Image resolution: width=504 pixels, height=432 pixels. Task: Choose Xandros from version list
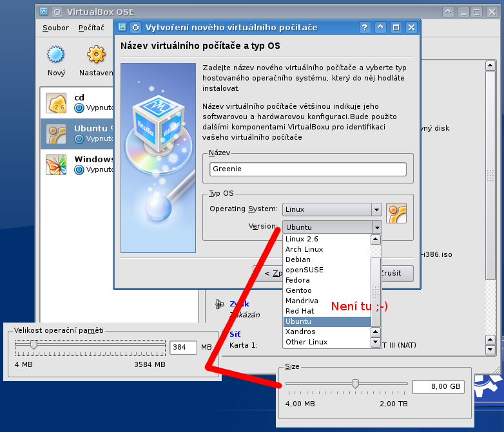pyautogui.click(x=327, y=332)
